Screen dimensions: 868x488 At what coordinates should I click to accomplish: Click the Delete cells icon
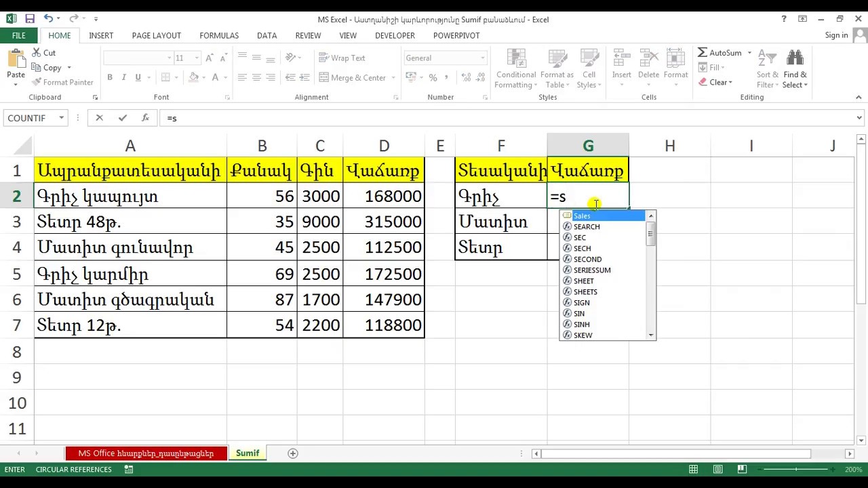(x=648, y=59)
